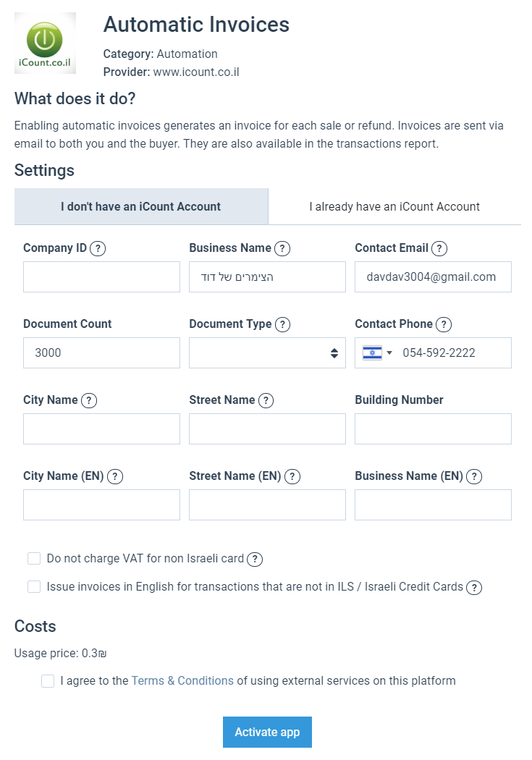This screenshot has height=760, width=532.
Task: Select the I don't have an iCount Account tab
Action: (141, 206)
